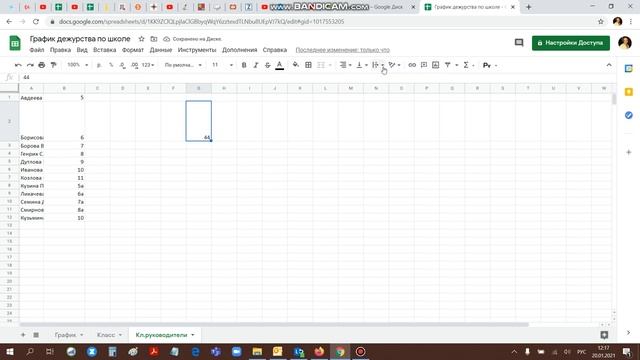
Task: Select the cell containing Иванова
Action: [31, 170]
